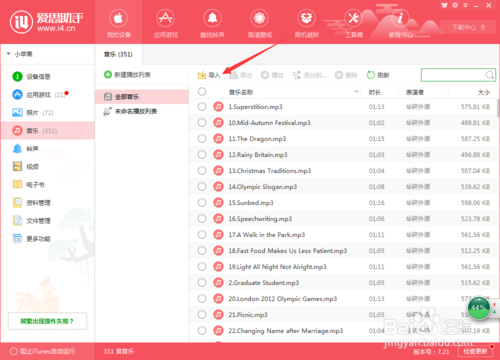
Task: Click 时长 column header
Action: pos(375,92)
